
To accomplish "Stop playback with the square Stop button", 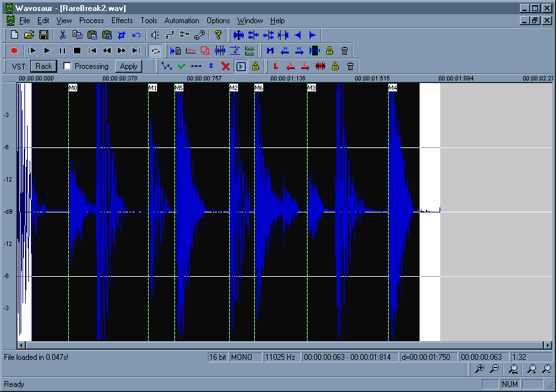I will pos(77,50).
